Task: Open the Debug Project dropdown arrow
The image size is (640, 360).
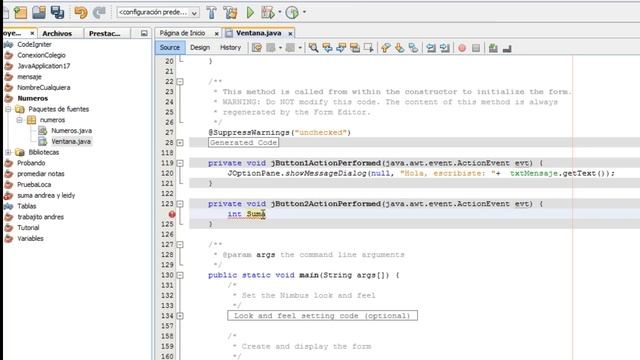Action: click(280, 12)
